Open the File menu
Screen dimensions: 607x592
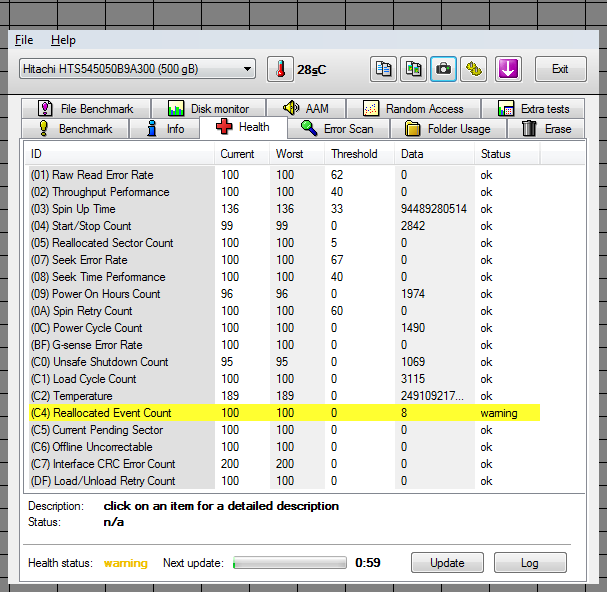coord(24,40)
